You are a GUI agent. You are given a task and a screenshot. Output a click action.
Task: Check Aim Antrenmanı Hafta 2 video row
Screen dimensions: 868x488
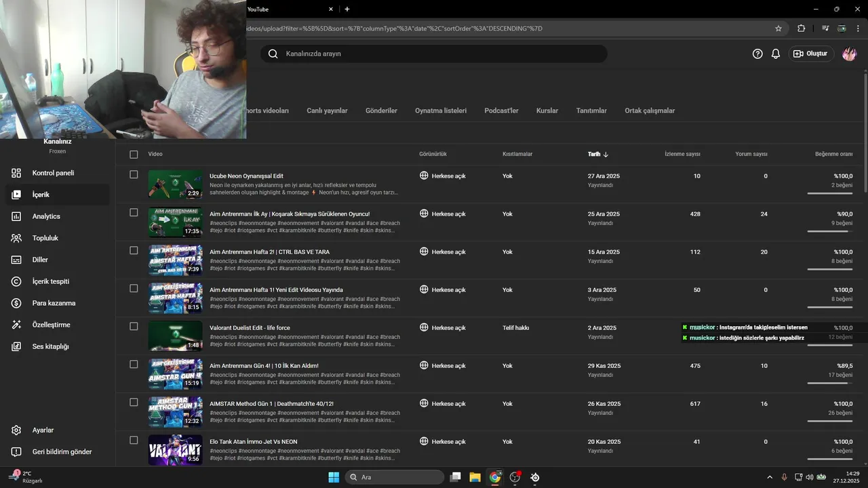click(x=134, y=251)
